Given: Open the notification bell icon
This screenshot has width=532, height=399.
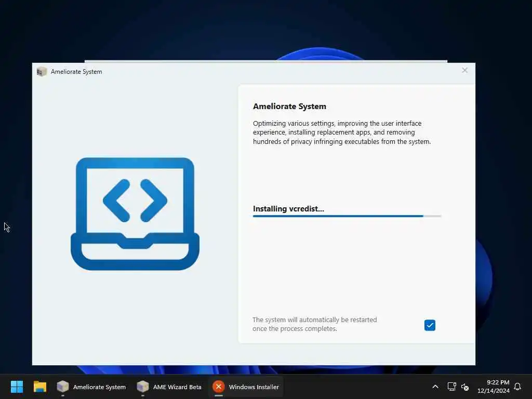Looking at the screenshot, I should coord(517,387).
